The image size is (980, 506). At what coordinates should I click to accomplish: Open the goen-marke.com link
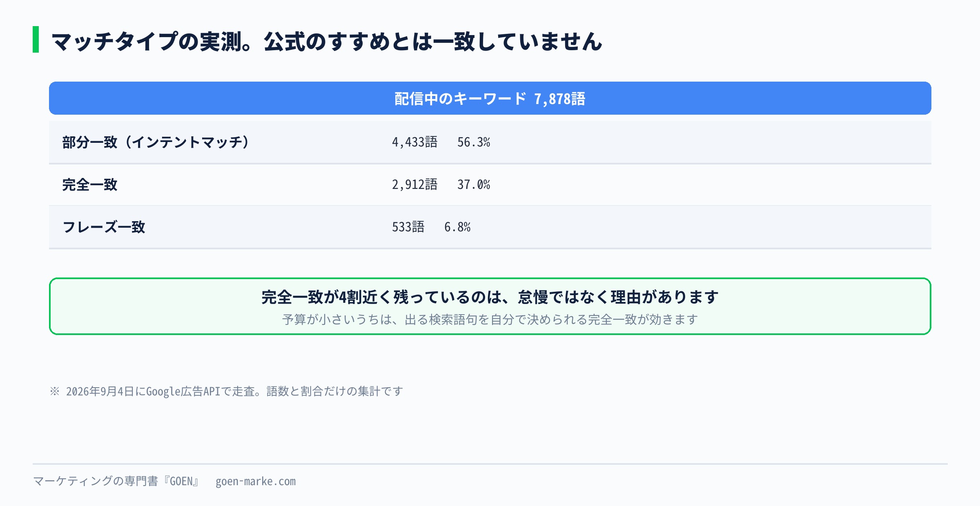[x=256, y=482]
